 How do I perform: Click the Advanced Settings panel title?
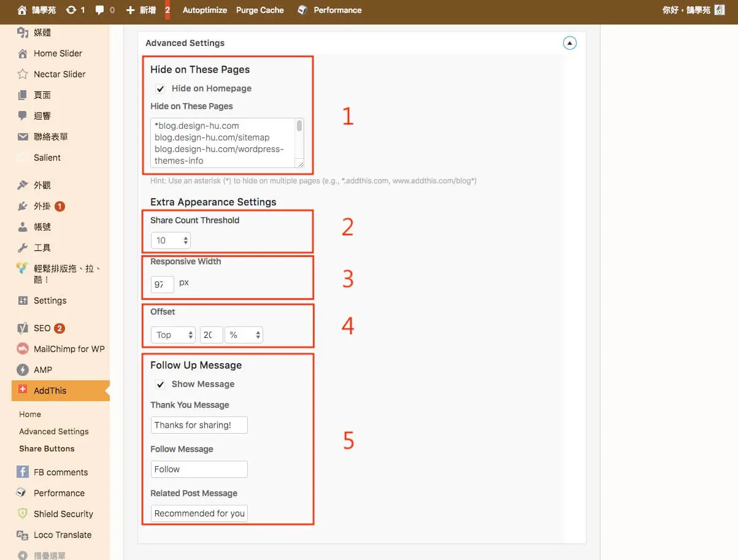[x=185, y=43]
